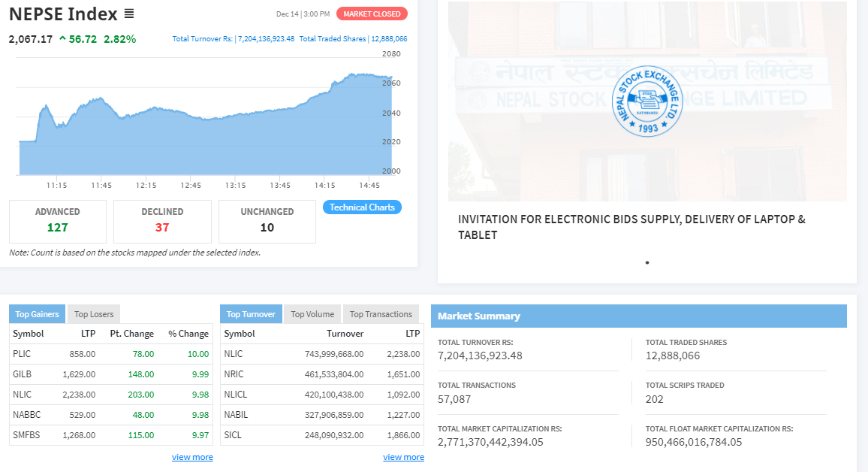Screen dimensions: 868x472
Task: Click SICL symbol in Top Turnover
Action: click(x=233, y=435)
